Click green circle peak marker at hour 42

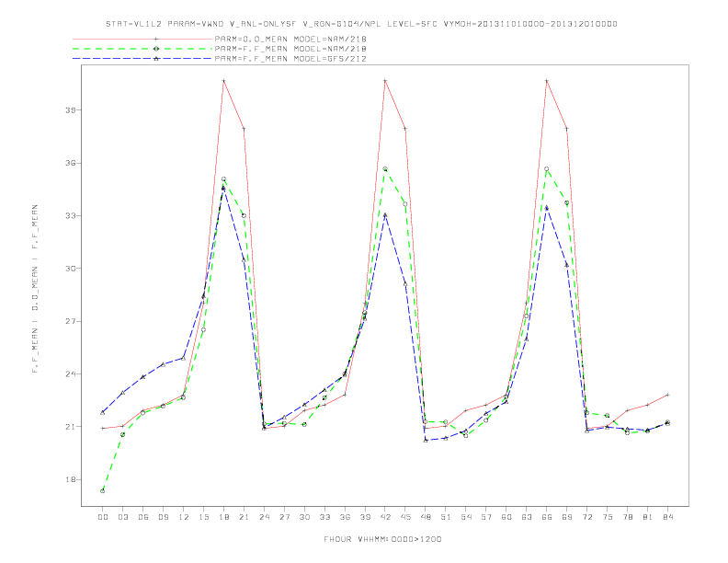tap(385, 169)
